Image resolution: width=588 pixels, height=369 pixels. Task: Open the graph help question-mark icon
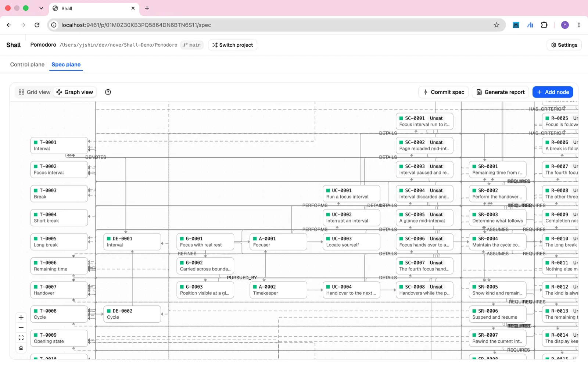[x=108, y=92]
